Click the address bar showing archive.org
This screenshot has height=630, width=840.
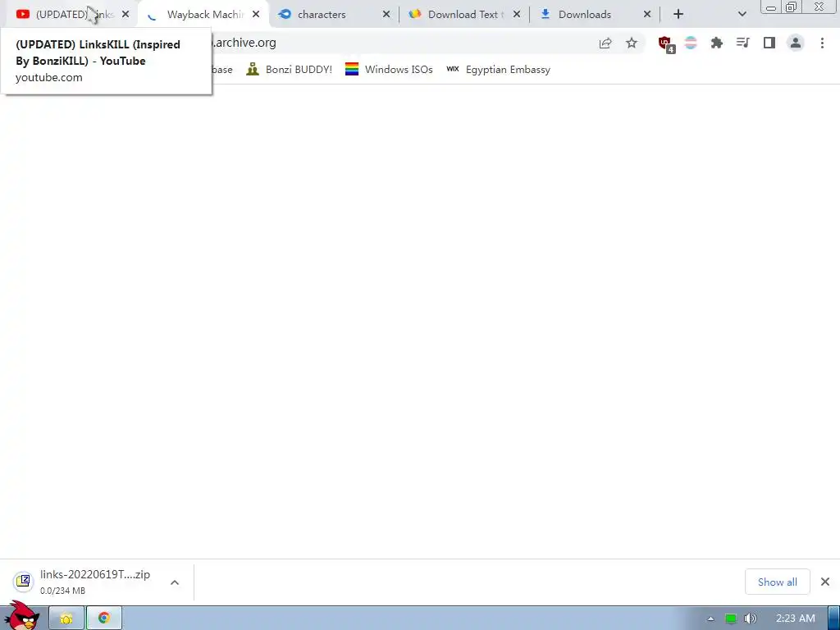tap(402, 43)
